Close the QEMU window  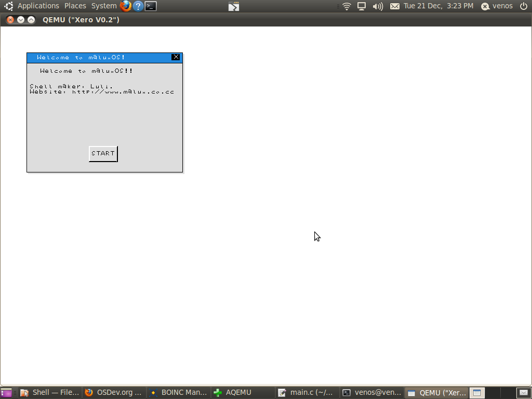pos(10,20)
